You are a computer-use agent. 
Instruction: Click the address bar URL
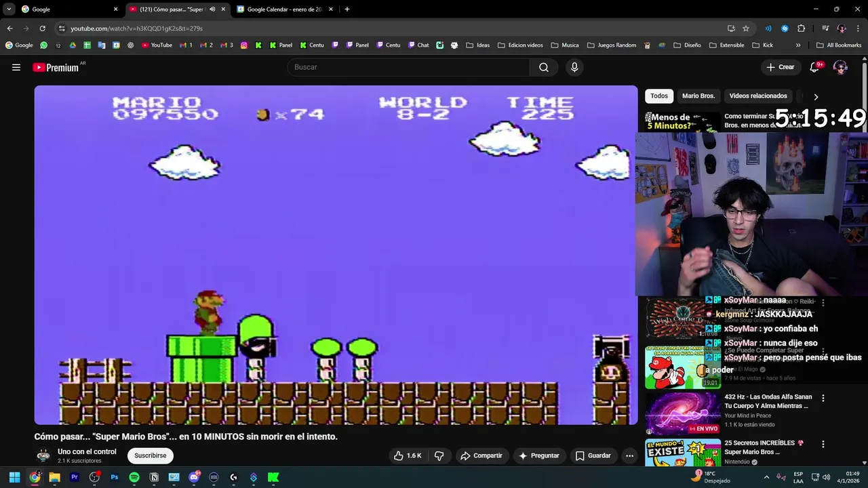(136, 28)
